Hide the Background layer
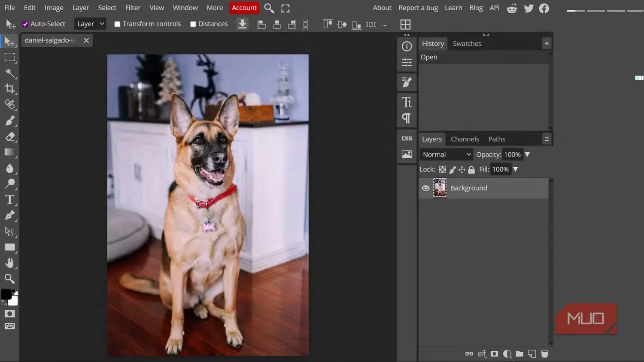The height and width of the screenshot is (362, 644). 425,188
